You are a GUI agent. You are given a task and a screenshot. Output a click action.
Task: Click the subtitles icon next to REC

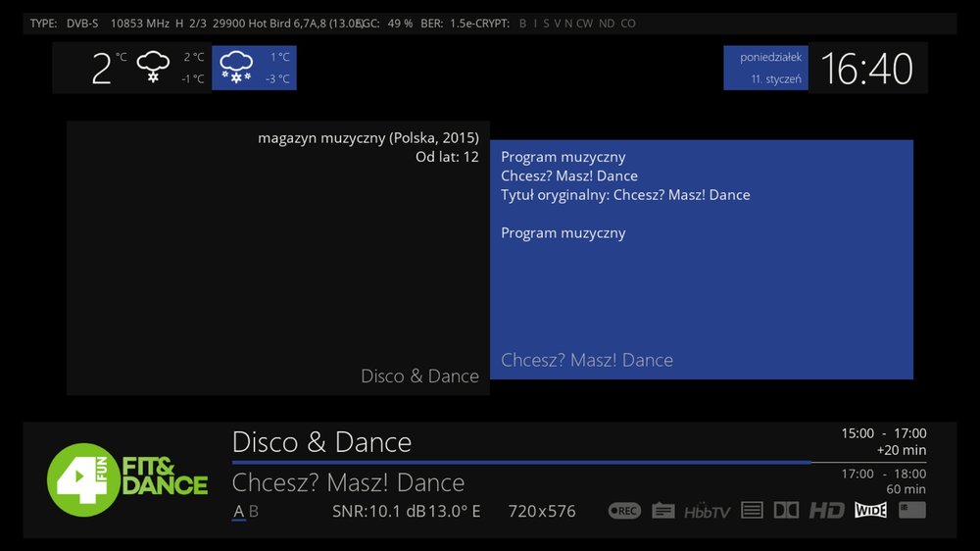(x=663, y=511)
